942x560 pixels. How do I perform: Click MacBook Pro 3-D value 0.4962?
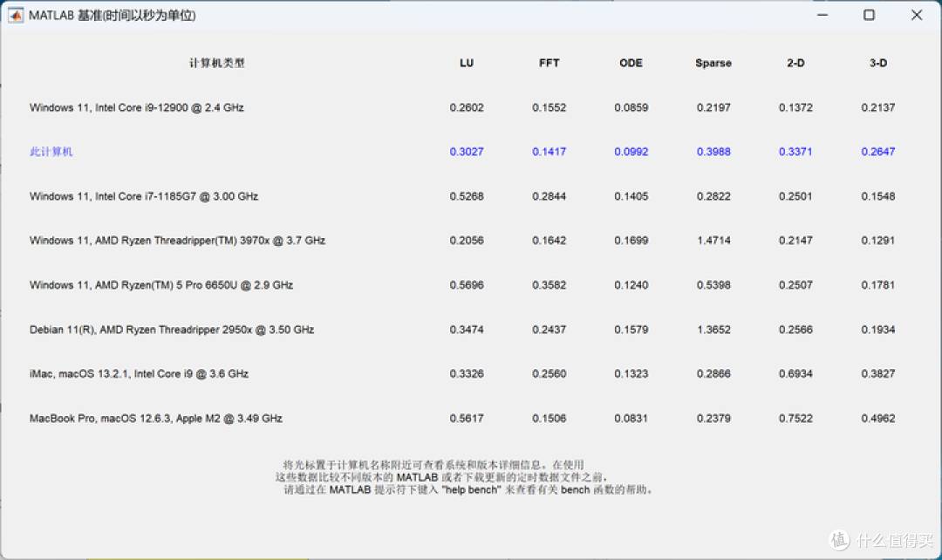point(877,418)
